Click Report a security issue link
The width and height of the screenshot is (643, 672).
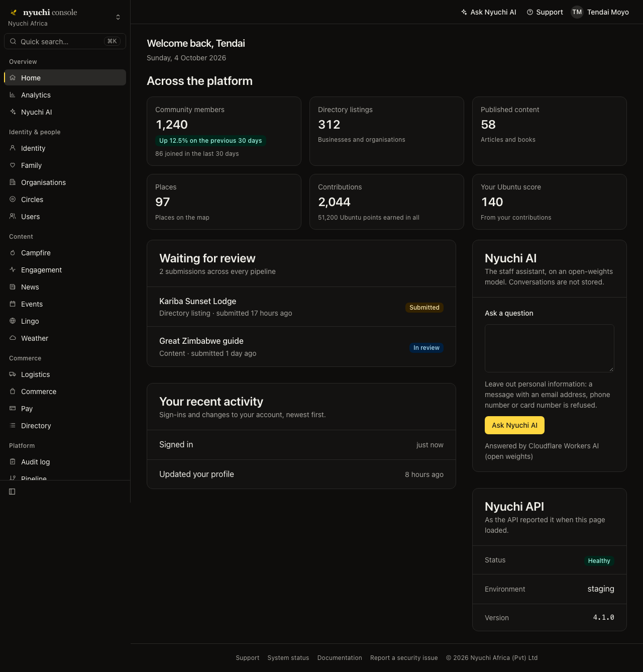(x=404, y=658)
